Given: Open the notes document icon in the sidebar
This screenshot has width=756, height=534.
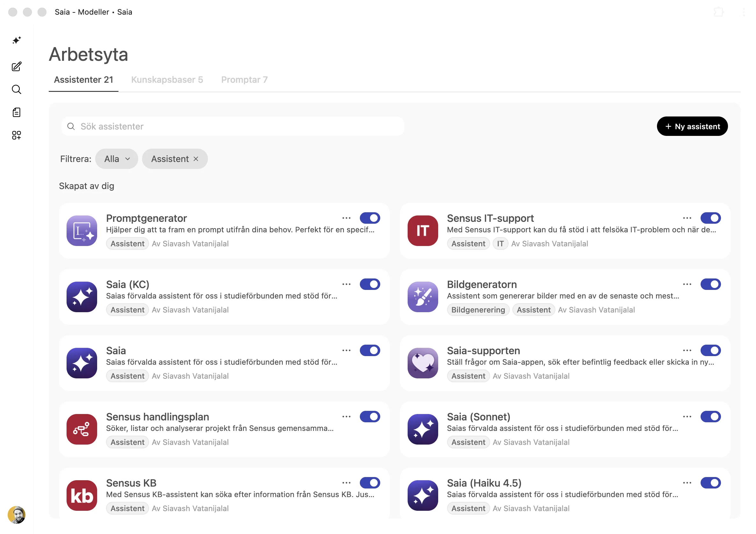Looking at the screenshot, I should [17, 113].
